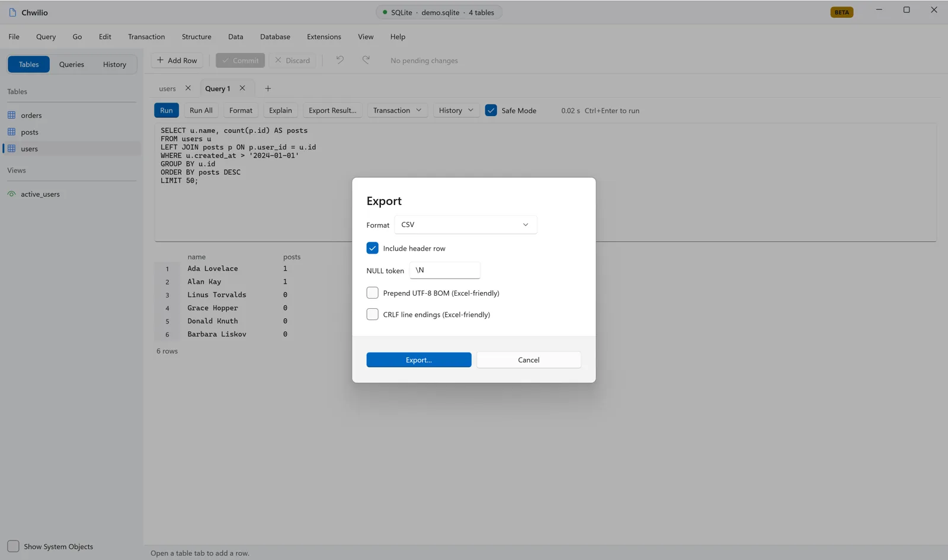Click the users table grid icon
The width and height of the screenshot is (948, 560).
point(11,149)
